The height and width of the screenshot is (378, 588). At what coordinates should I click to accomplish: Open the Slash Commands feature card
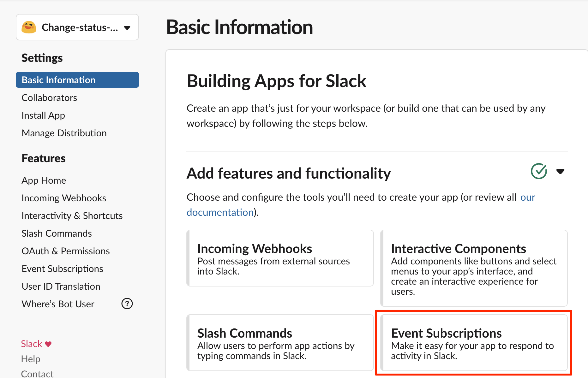tap(280, 343)
